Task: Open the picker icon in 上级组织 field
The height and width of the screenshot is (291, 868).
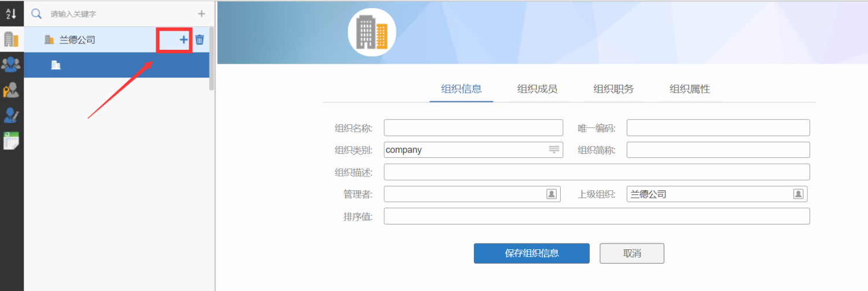Action: (798, 194)
